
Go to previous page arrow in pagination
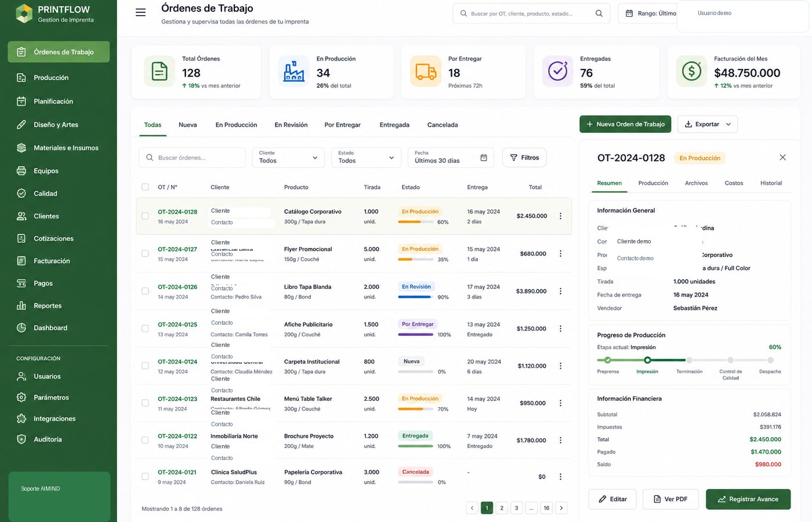point(472,508)
